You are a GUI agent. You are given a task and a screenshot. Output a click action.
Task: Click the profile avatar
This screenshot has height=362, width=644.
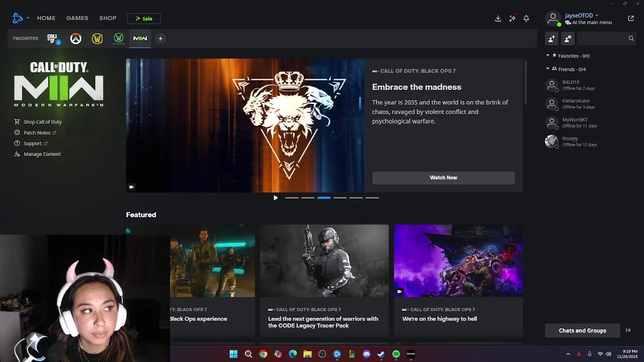553,19
